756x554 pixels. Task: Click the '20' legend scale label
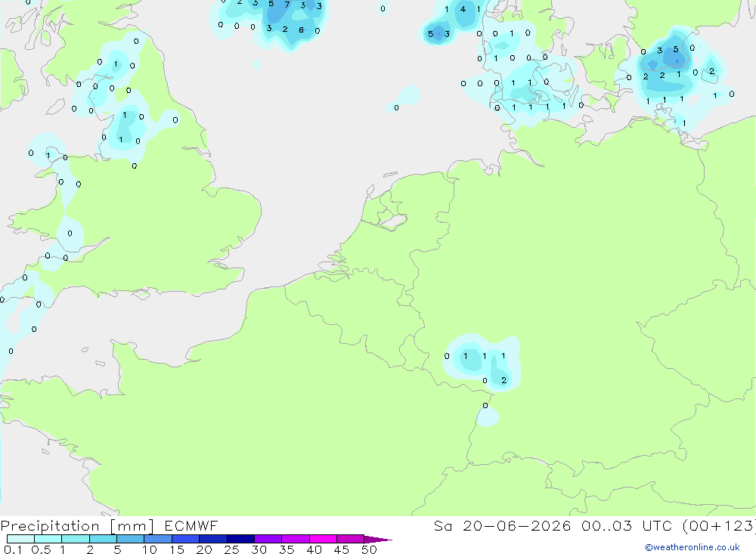pyautogui.click(x=204, y=549)
